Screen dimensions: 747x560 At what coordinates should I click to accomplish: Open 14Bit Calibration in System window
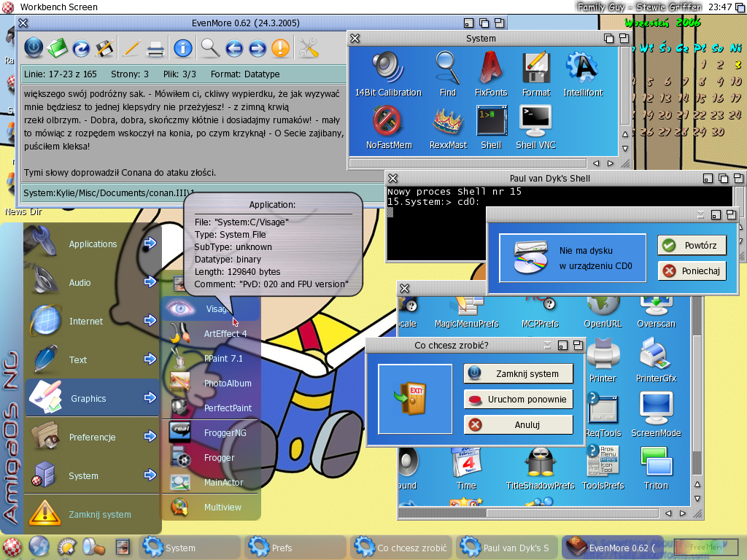click(388, 74)
